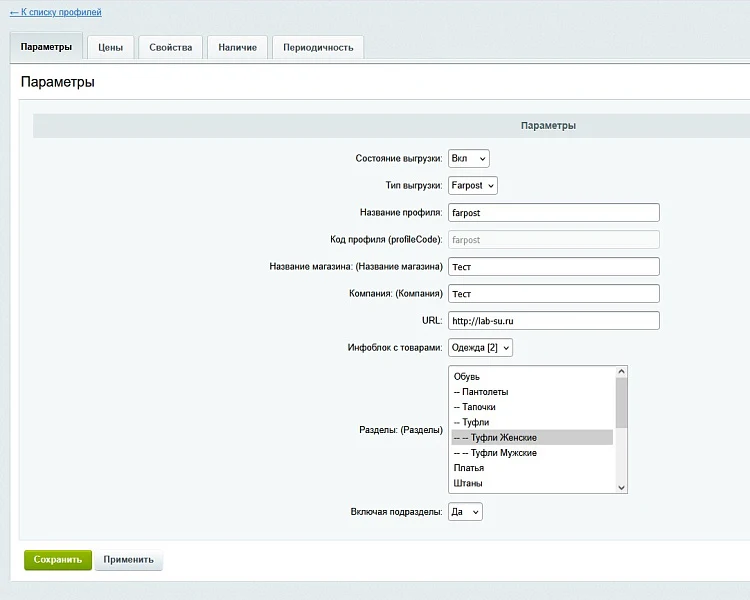
Task: Switch to the Наличие tab
Action: 238,47
